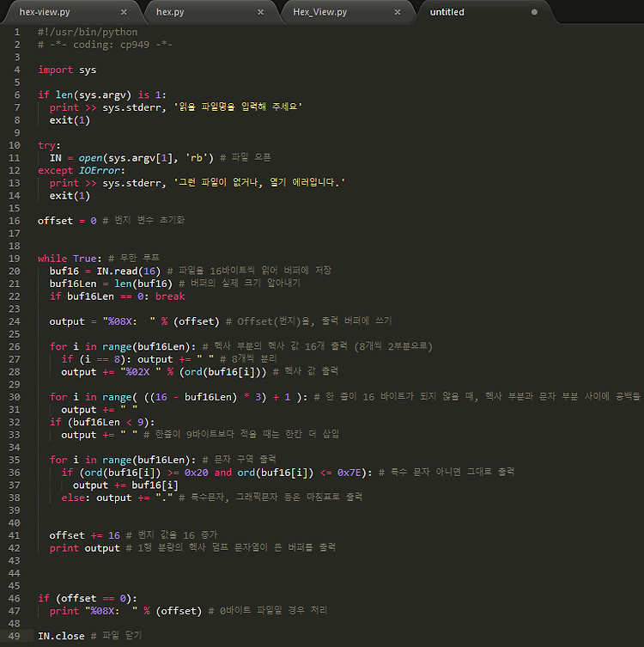Viewport: 644px width, 647px height.
Task: Click 'if (buf16Len < 9):' line
Action: click(102, 422)
